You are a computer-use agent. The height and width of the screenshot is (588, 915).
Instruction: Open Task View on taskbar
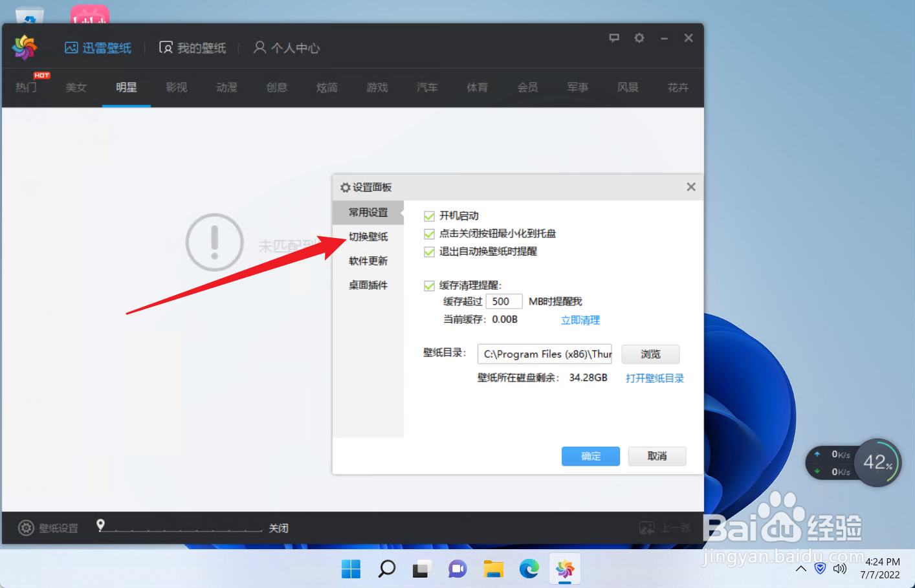422,569
